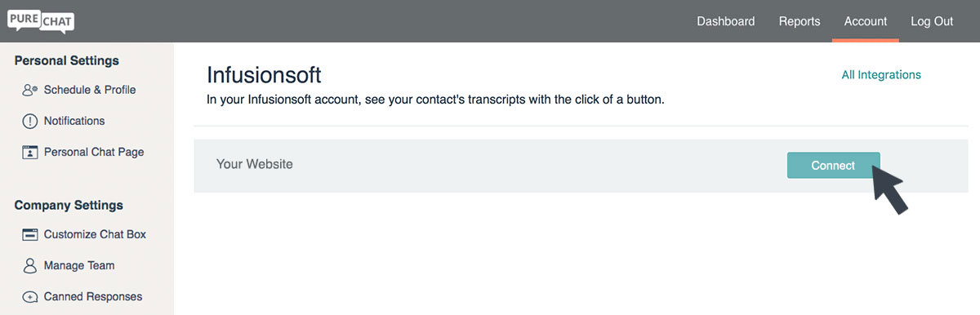Go to the Account tab
This screenshot has width=980, height=315.
866,21
